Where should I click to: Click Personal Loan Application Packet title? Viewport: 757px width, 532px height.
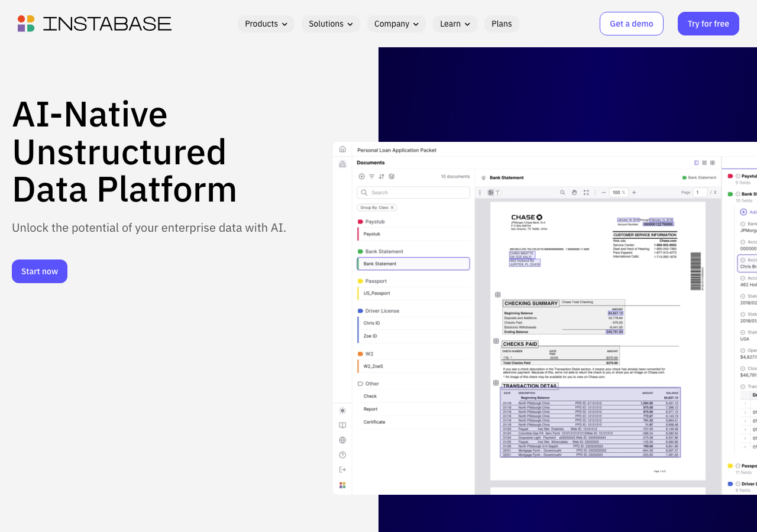397,150
